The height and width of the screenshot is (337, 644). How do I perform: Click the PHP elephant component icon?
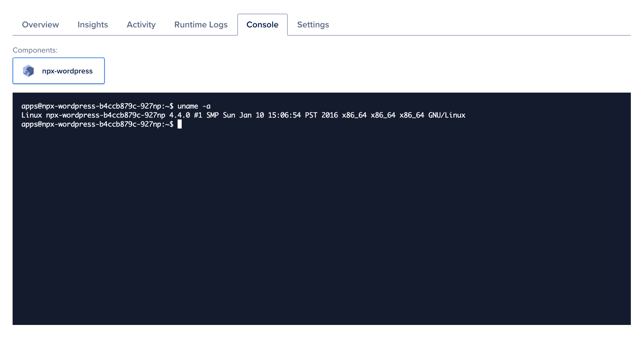click(28, 71)
